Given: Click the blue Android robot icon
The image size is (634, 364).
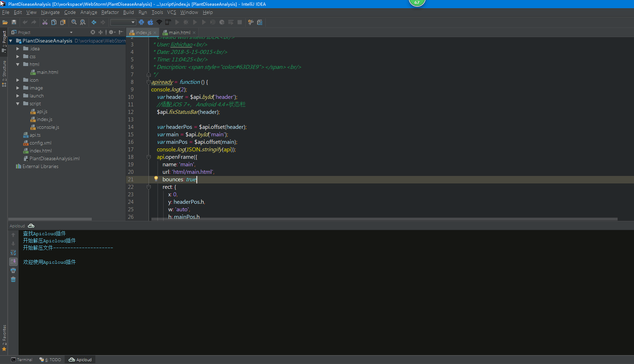Looking at the screenshot, I should [x=141, y=22].
